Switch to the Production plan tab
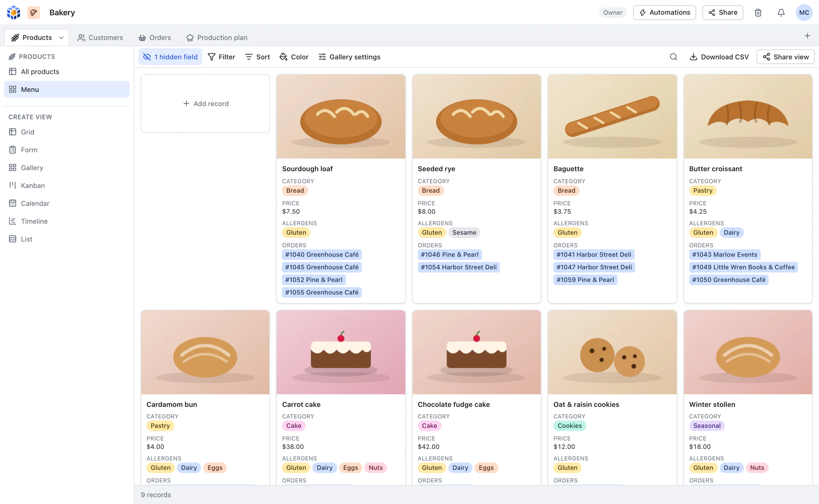The image size is (819, 504). [x=217, y=38]
